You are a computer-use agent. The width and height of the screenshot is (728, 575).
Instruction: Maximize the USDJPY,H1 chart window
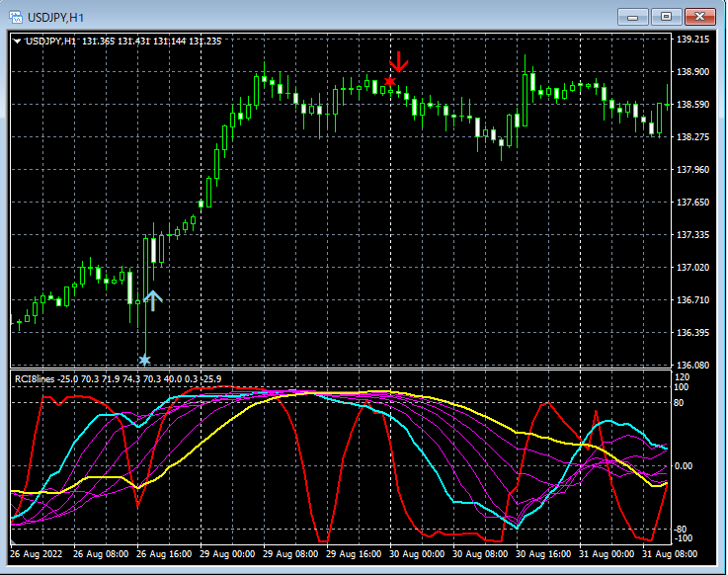point(666,17)
